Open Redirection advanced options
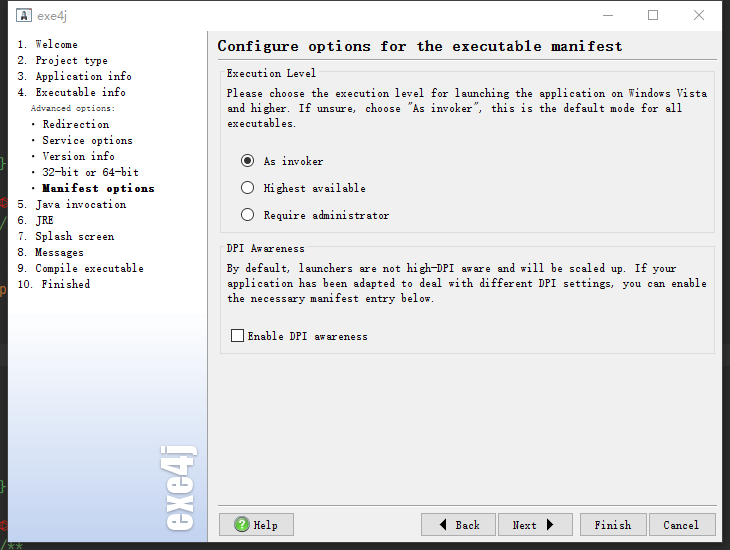Viewport: 730px width, 550px height. [x=76, y=124]
